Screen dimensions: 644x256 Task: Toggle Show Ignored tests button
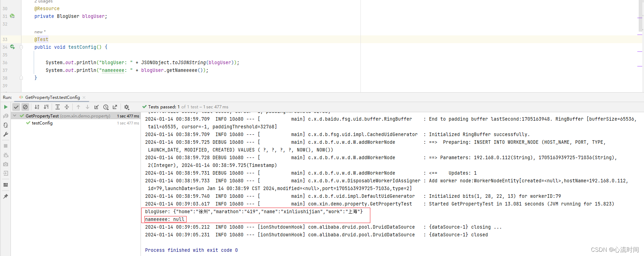coord(25,107)
